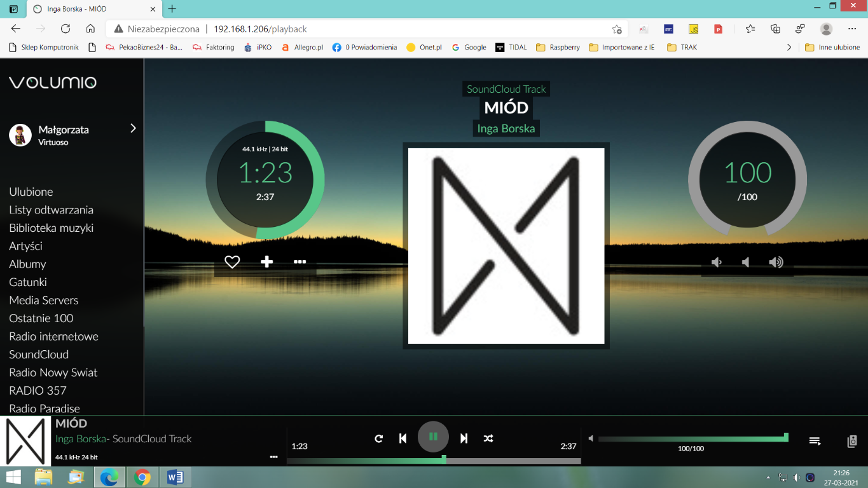Skip to the next track
Image resolution: width=868 pixels, height=488 pixels.
click(464, 438)
